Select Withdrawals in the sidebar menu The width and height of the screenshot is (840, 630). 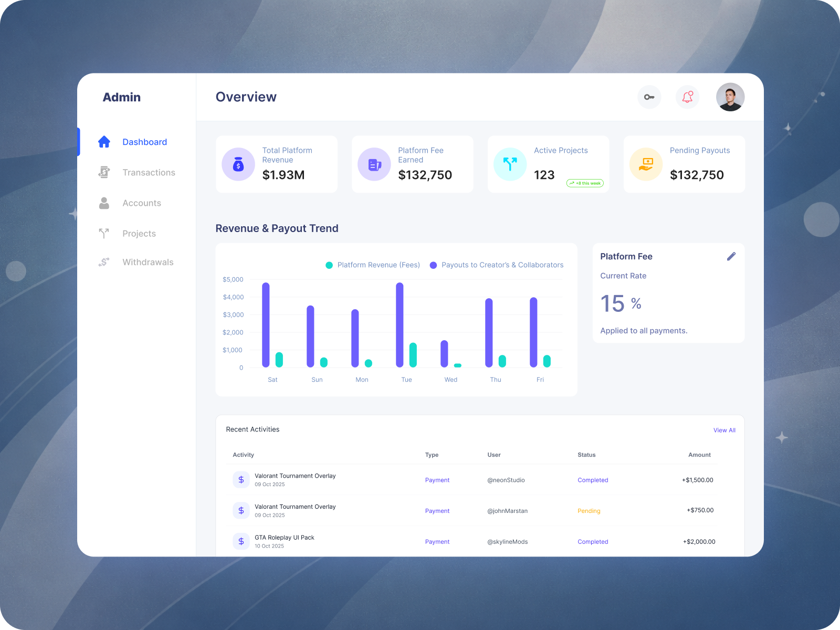pos(148,261)
